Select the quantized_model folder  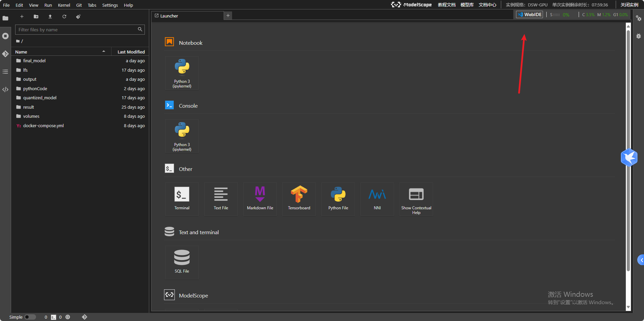(x=80, y=98)
